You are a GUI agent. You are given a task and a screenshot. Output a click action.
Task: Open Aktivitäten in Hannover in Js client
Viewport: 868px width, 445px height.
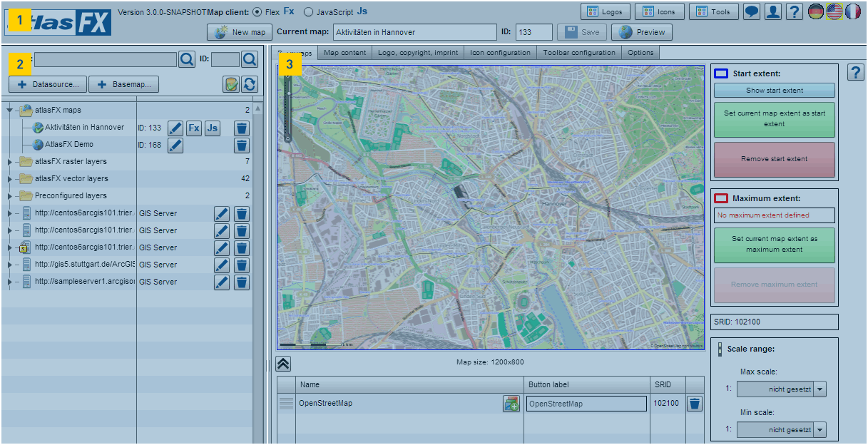[x=213, y=128]
